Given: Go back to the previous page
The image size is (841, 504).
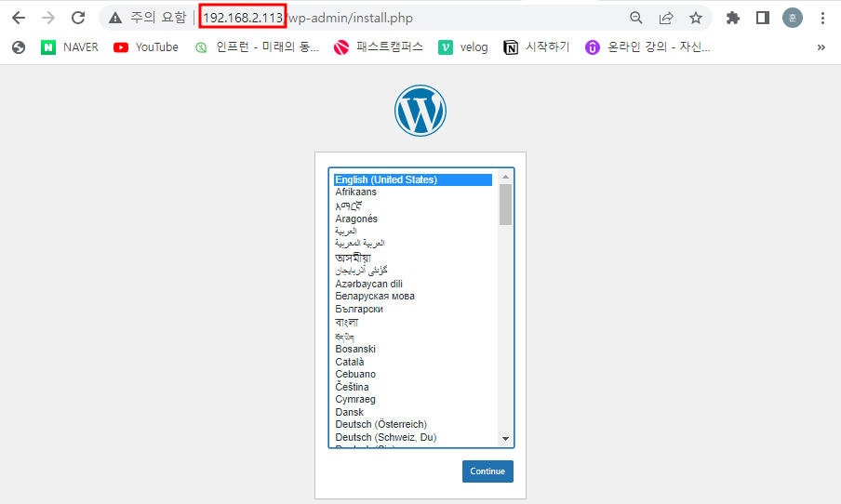Looking at the screenshot, I should click(x=19, y=18).
